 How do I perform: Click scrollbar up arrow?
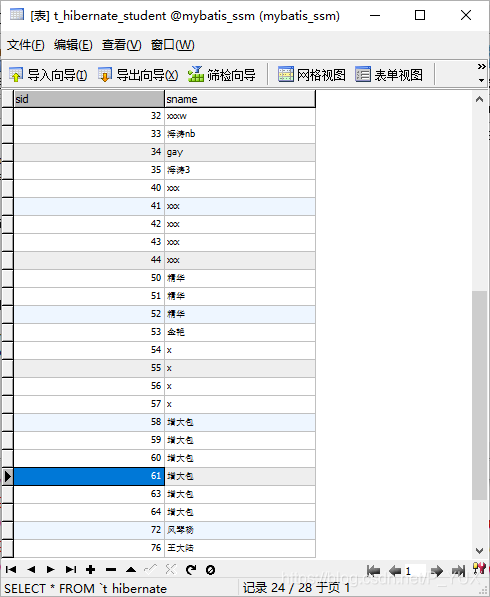click(479, 99)
